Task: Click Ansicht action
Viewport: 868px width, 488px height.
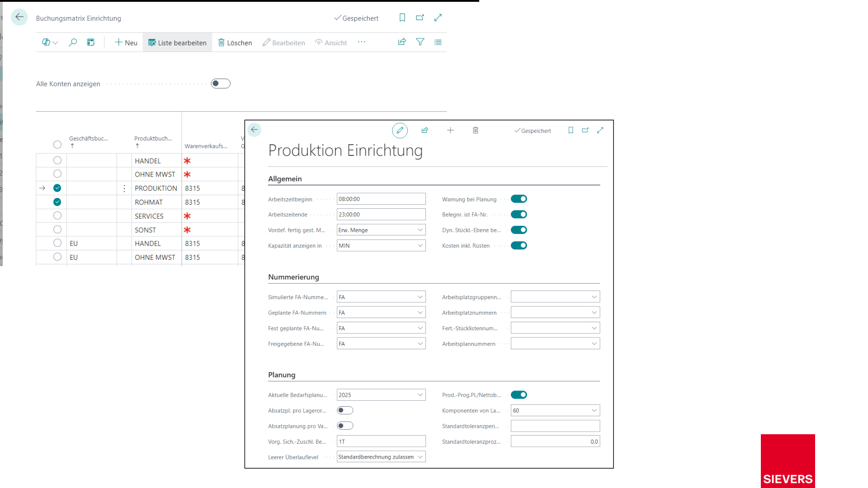Action: click(331, 42)
